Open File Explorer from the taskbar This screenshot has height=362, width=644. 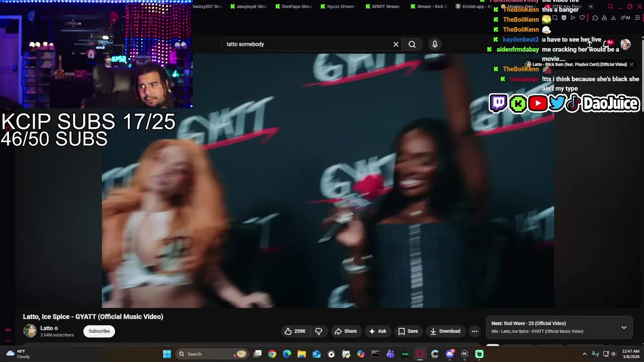[301, 354]
